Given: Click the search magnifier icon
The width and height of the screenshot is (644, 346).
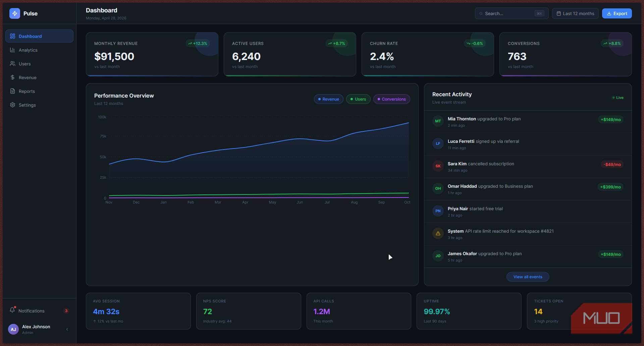Looking at the screenshot, I should (x=481, y=14).
